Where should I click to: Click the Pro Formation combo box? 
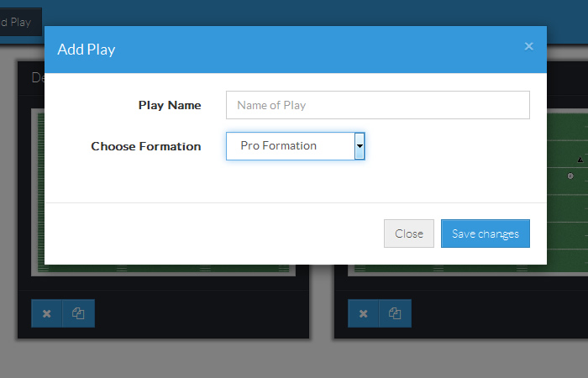point(290,146)
